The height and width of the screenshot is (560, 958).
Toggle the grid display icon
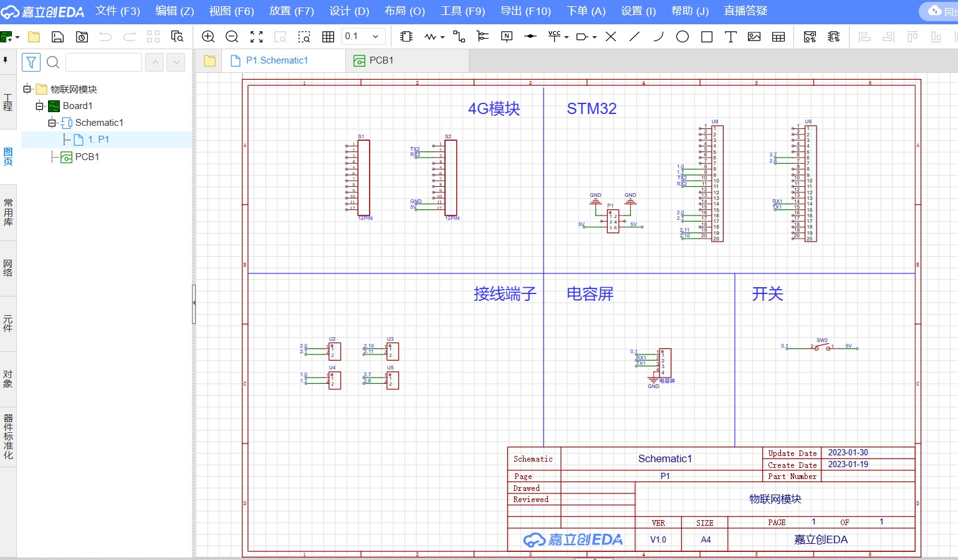click(328, 37)
